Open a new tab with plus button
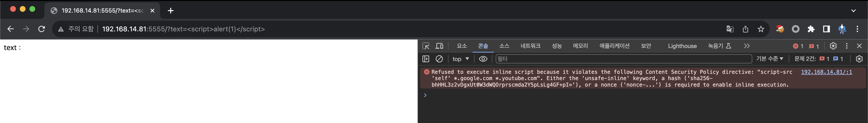The image size is (868, 123). click(x=170, y=10)
